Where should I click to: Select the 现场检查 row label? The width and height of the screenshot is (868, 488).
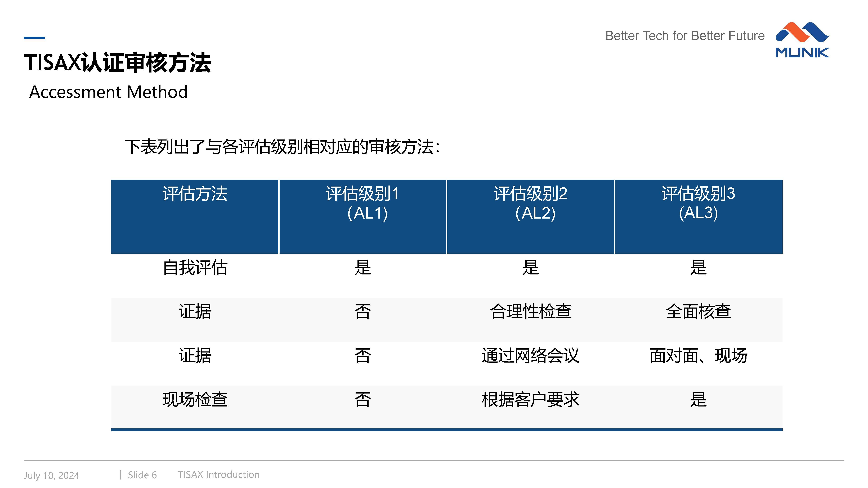click(x=195, y=400)
